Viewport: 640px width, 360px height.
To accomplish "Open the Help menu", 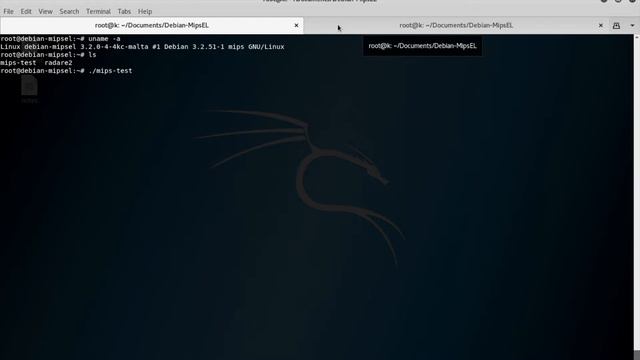I will (x=144, y=11).
